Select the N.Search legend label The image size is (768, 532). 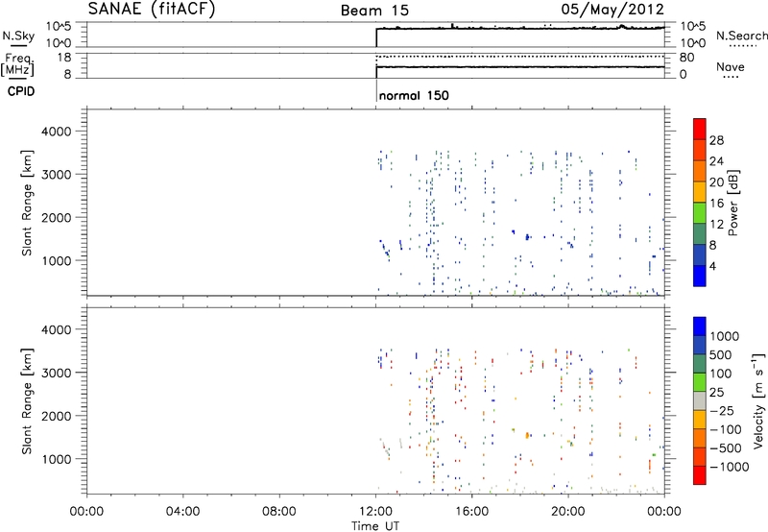741,36
